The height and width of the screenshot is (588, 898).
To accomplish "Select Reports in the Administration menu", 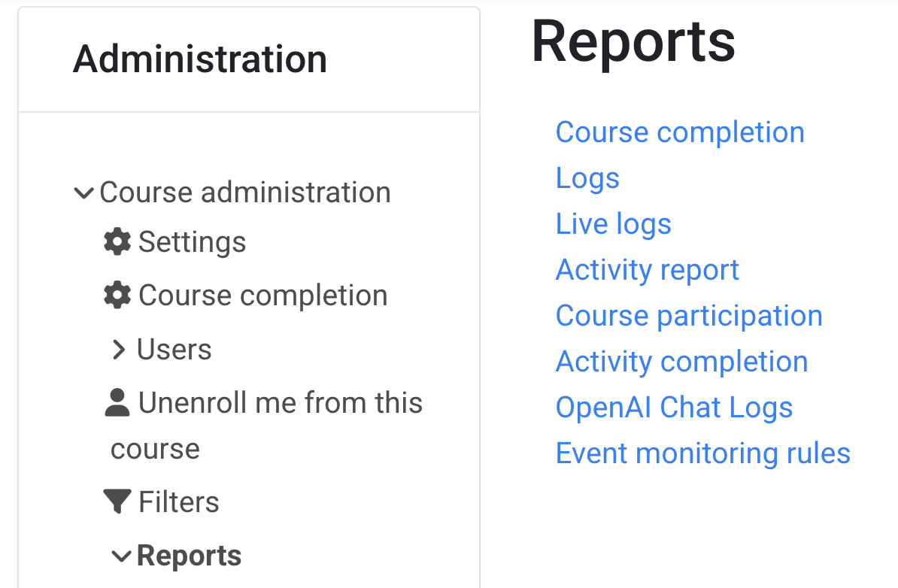I will (x=189, y=555).
